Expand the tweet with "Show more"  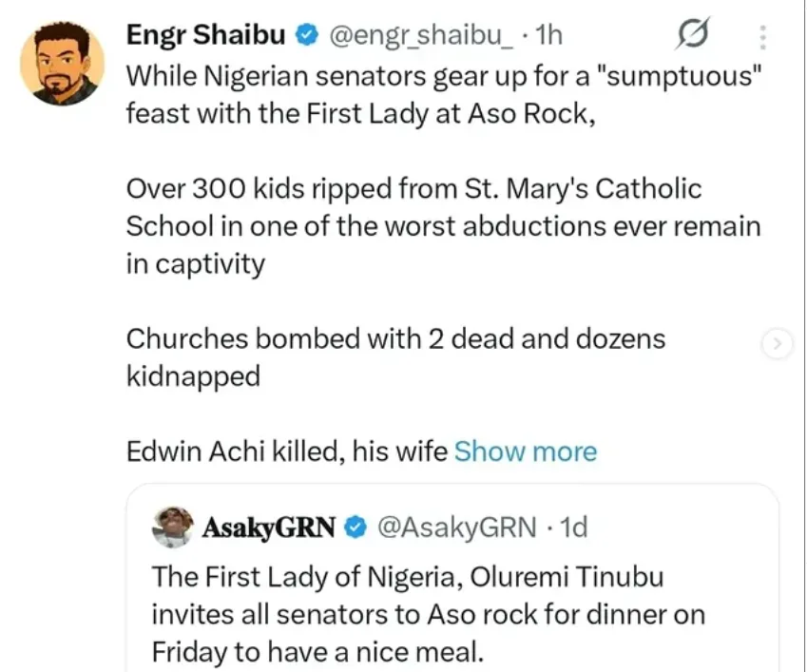click(x=526, y=451)
